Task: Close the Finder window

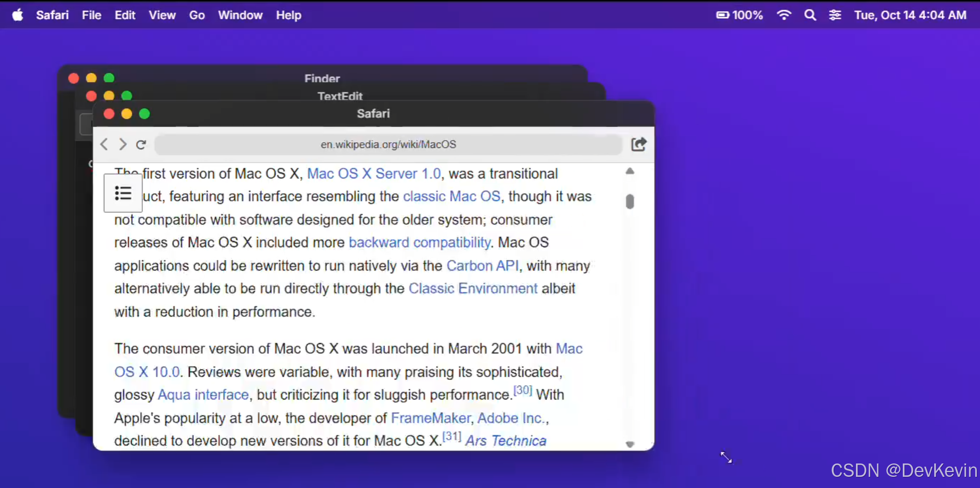Action: click(x=73, y=78)
